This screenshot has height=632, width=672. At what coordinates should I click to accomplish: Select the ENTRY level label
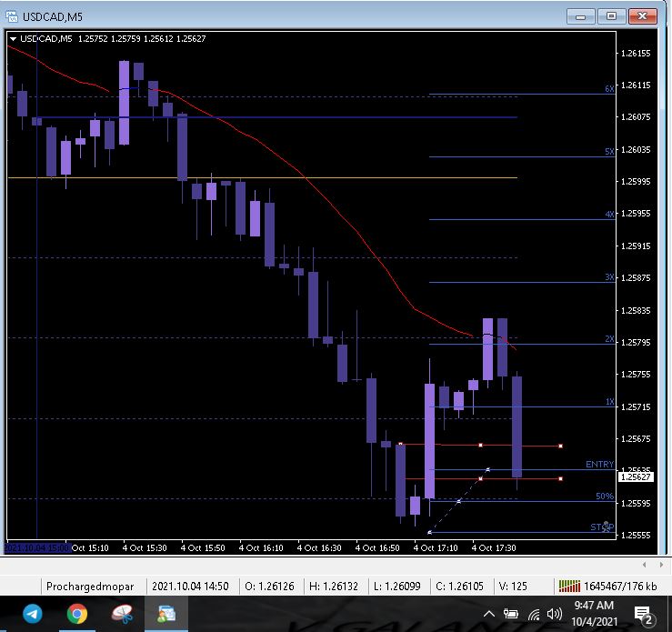(599, 464)
